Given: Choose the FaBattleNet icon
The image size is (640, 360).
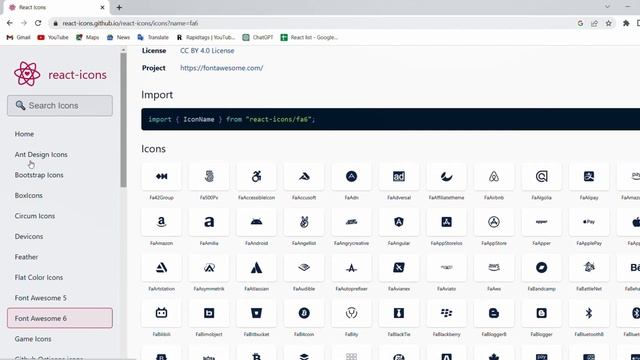Looking at the screenshot, I should 589,268.
